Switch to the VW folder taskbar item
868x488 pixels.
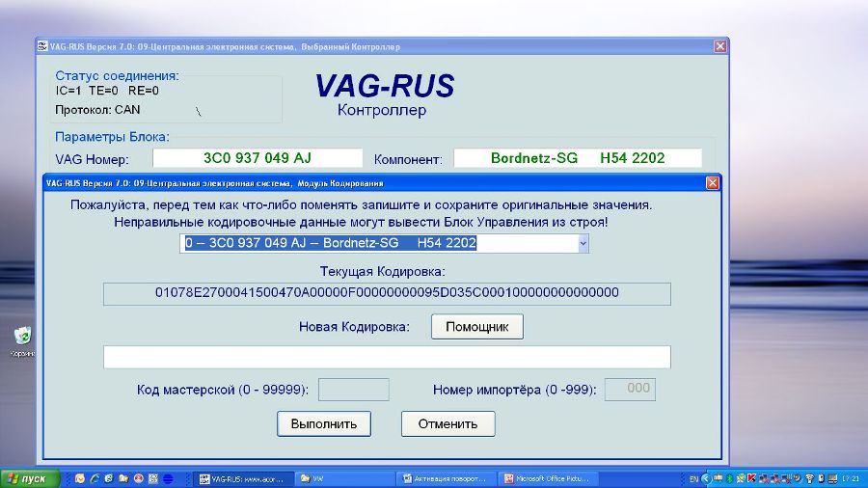tap(342, 478)
